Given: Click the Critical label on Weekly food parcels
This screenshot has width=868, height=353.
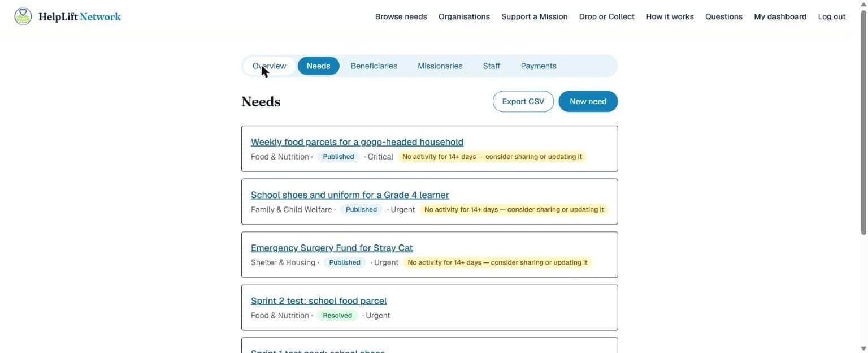Looking at the screenshot, I should click(x=380, y=157).
